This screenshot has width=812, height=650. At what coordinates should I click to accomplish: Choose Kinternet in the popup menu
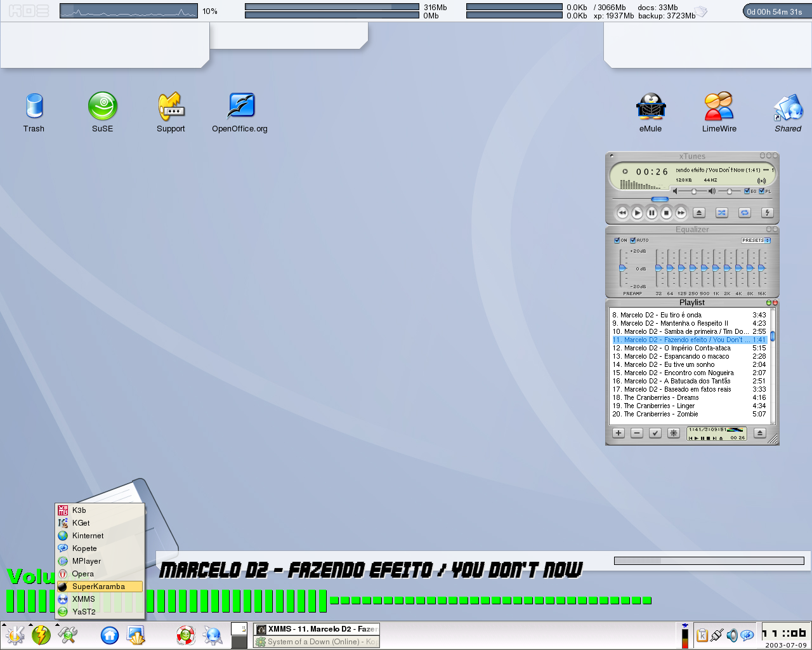click(x=100, y=536)
